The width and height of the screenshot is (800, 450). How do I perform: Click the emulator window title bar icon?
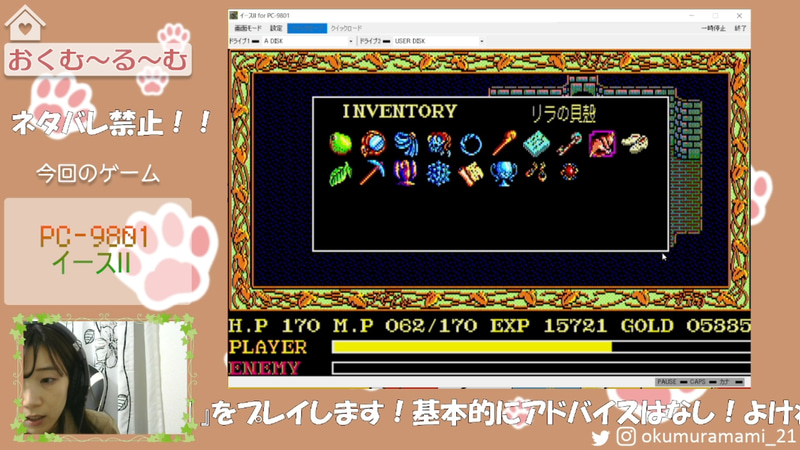(234, 15)
